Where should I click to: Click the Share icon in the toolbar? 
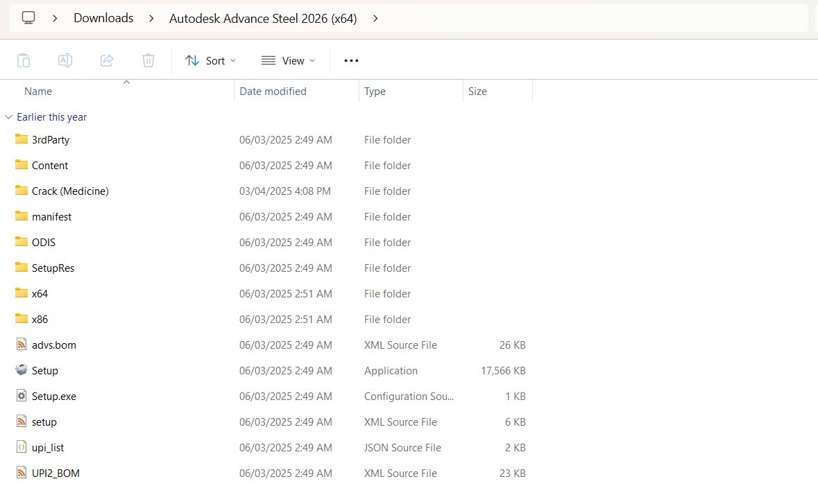point(107,60)
